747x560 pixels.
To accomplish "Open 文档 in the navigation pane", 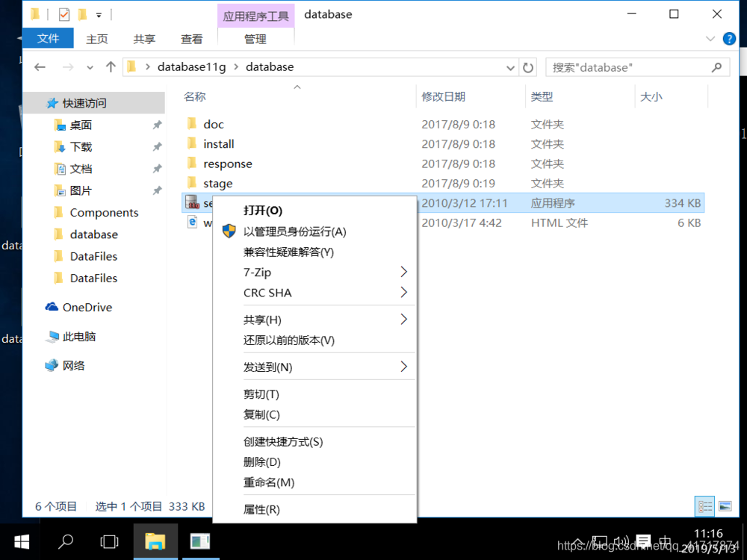I will coord(81,169).
